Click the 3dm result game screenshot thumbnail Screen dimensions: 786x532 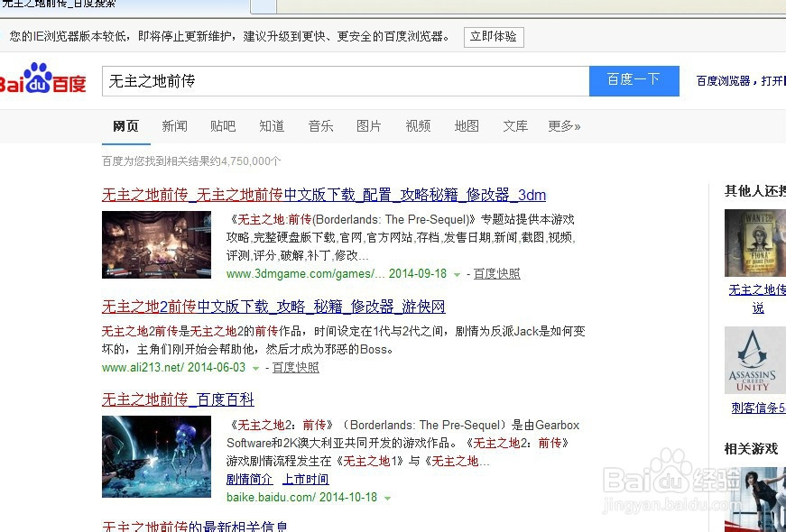(x=156, y=244)
